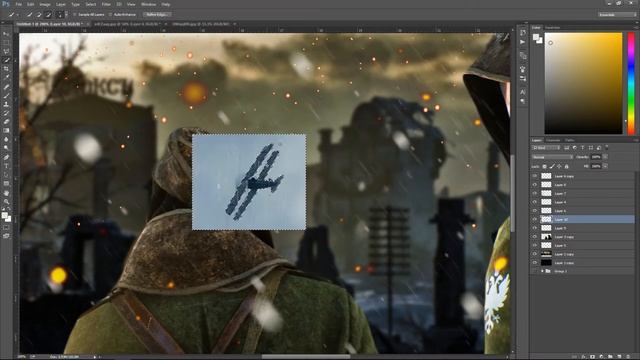Show the Group 1 visibility box
The width and height of the screenshot is (640, 360).
(x=535, y=271)
